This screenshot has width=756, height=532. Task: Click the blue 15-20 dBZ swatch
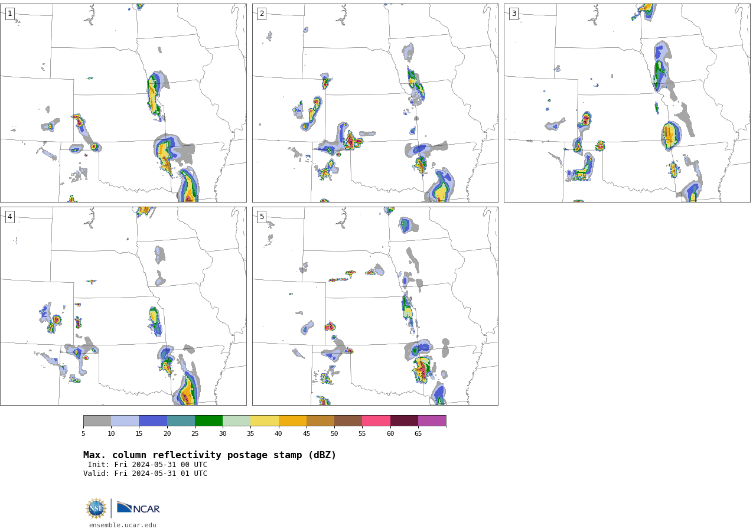(x=153, y=420)
